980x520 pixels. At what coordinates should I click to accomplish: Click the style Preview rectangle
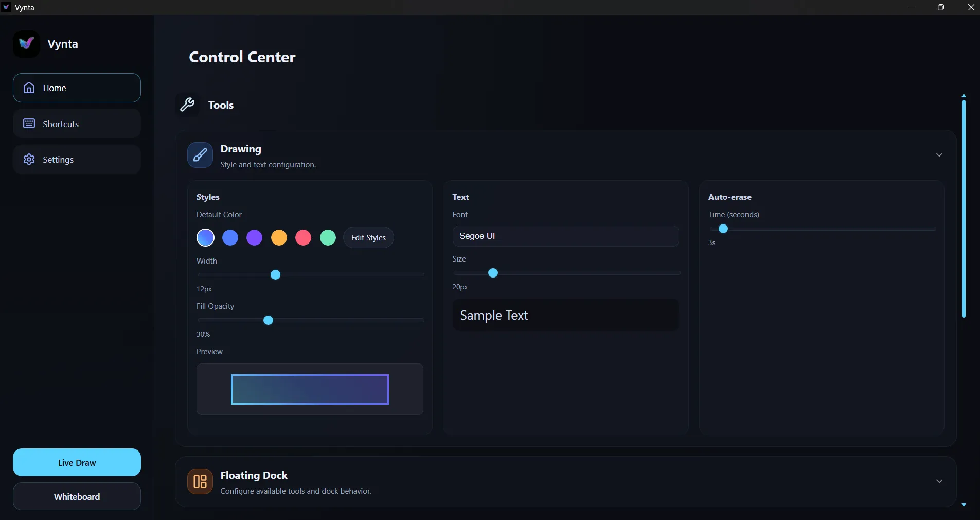tap(310, 389)
